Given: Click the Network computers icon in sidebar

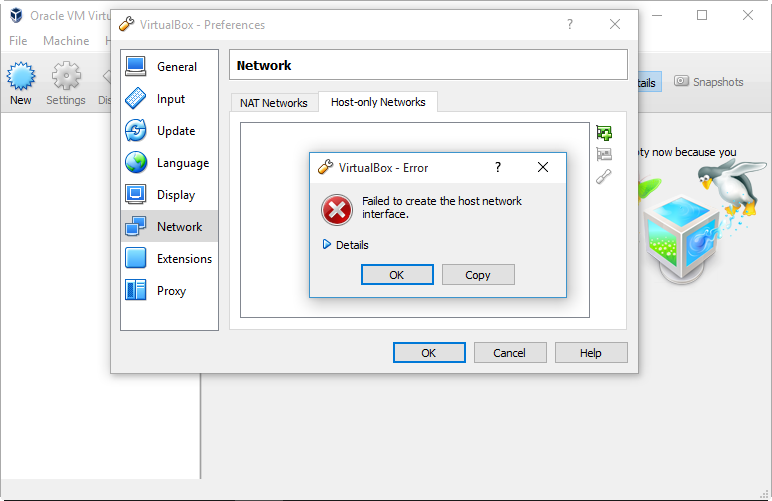Looking at the screenshot, I should pos(135,226).
